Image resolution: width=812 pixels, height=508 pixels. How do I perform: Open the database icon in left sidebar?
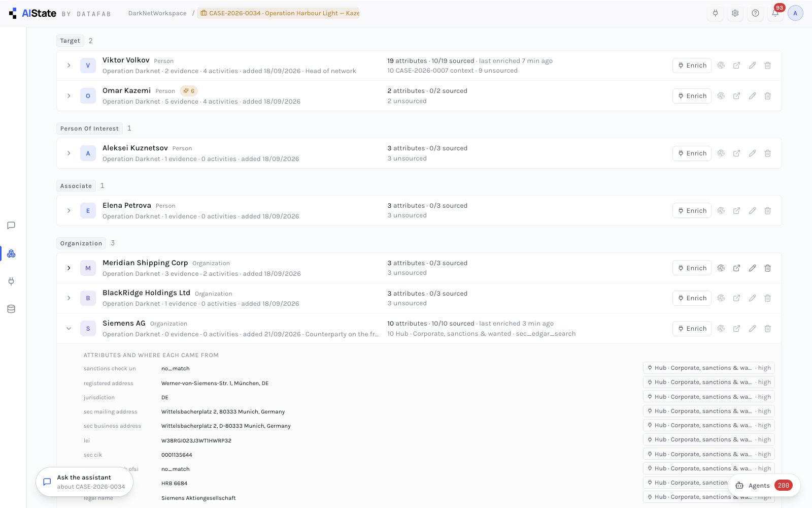pyautogui.click(x=11, y=309)
